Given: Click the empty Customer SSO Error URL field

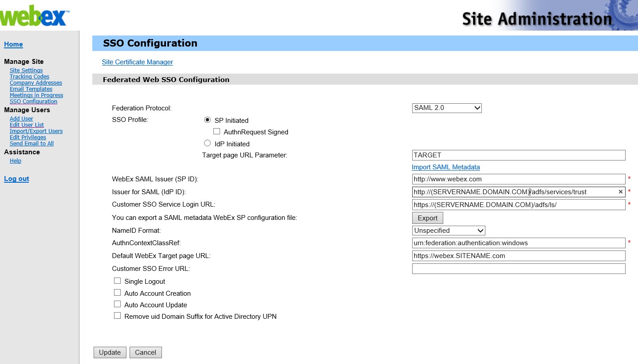Looking at the screenshot, I should click(x=519, y=269).
